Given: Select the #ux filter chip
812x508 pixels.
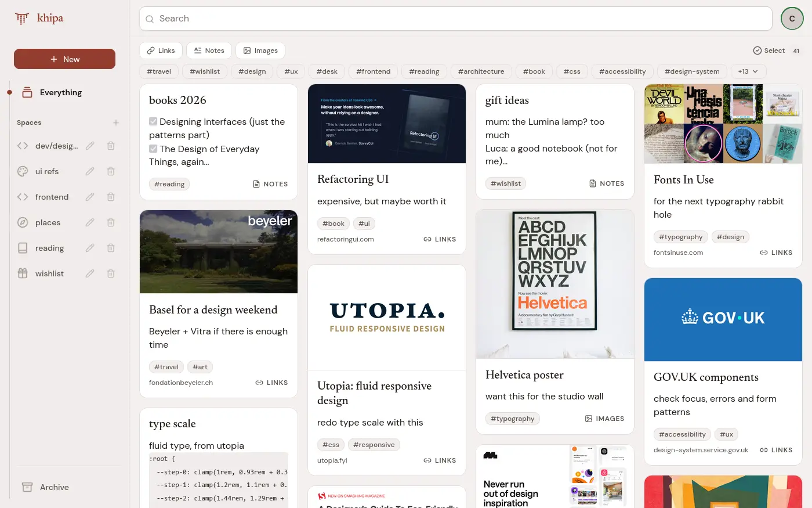Looking at the screenshot, I should (x=291, y=71).
